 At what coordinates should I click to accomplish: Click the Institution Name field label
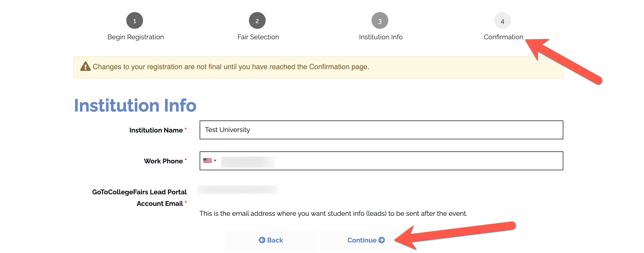[156, 130]
